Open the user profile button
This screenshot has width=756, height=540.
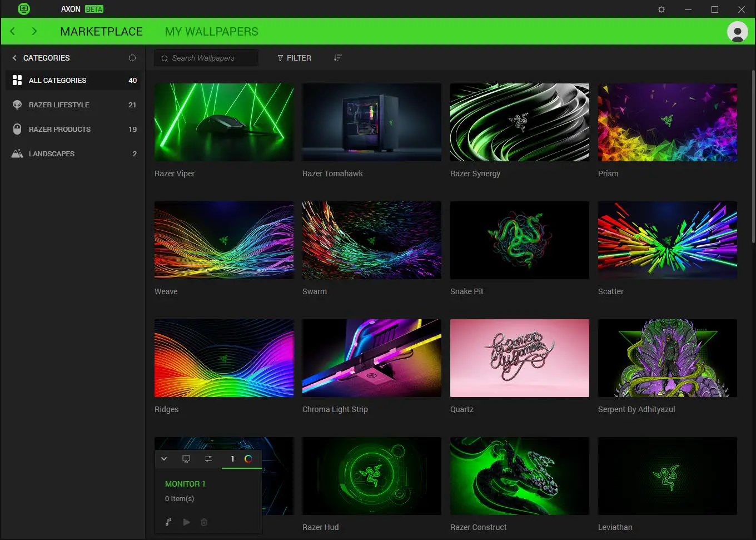[x=737, y=32]
